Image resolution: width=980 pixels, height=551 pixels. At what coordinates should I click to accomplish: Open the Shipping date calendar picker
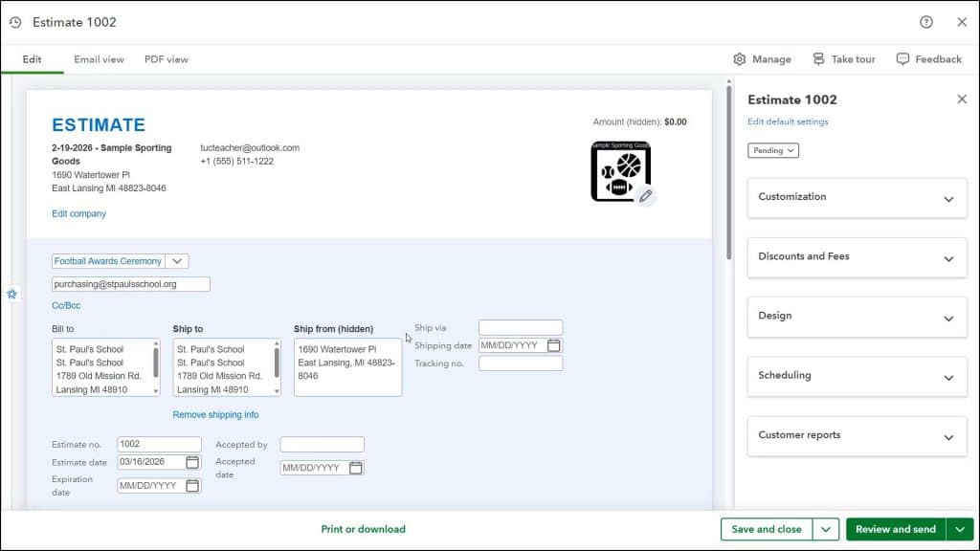(x=553, y=345)
